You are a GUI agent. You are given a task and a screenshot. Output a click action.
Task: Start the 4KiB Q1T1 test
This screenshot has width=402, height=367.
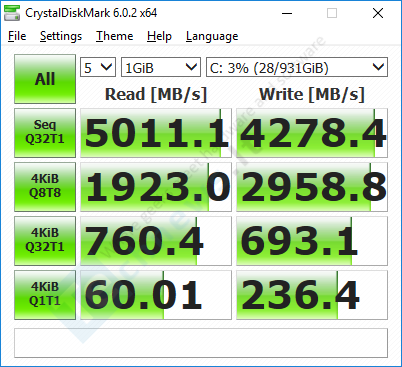pyautogui.click(x=45, y=295)
